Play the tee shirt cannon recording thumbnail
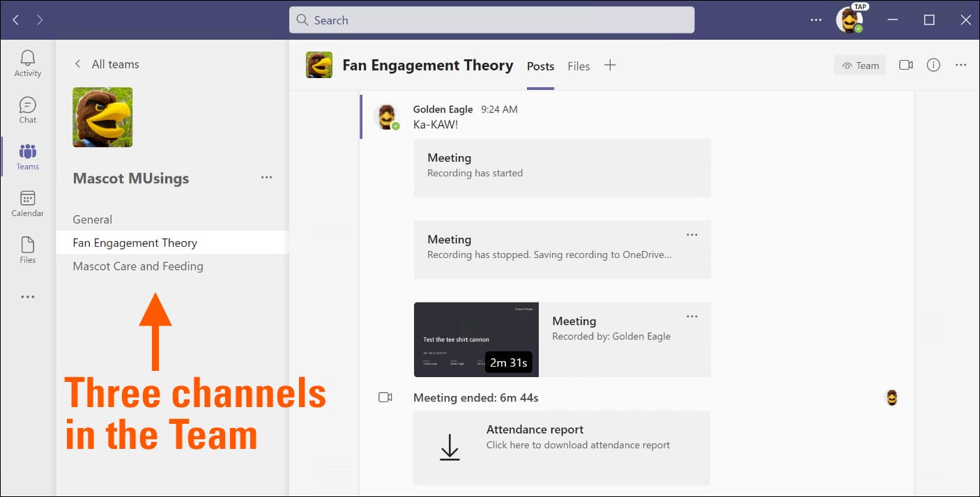Screen dimensions: 980x497 tap(476, 339)
